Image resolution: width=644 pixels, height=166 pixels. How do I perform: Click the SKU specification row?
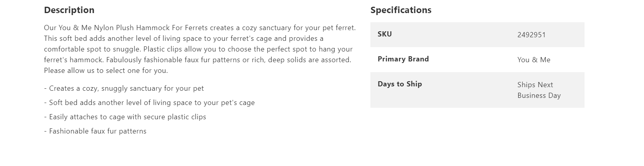[477, 34]
